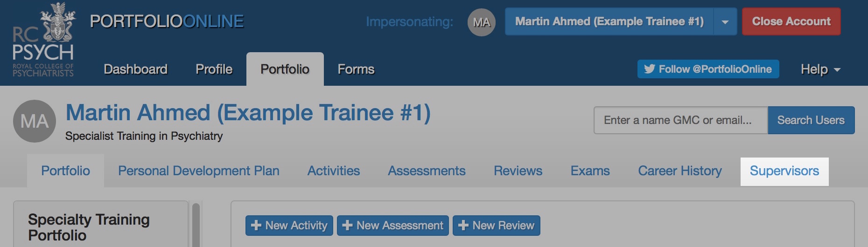The image size is (868, 247).
Task: Select the Forms nav item
Action: pos(356,69)
